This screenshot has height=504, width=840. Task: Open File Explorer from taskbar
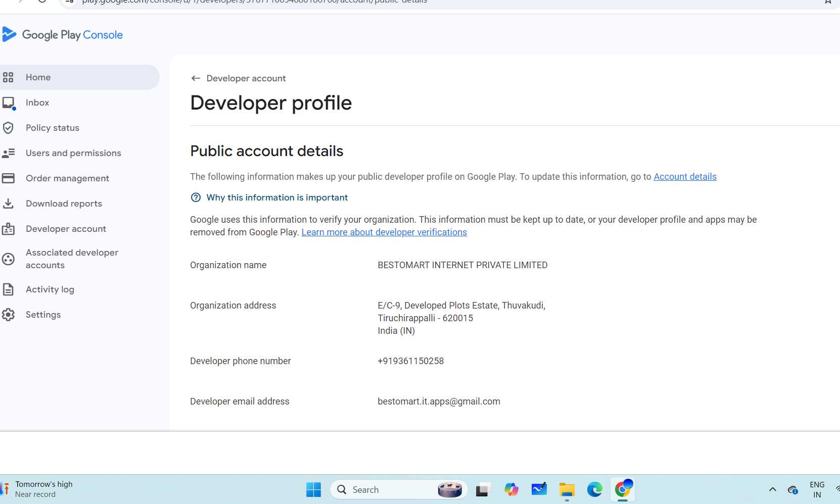pyautogui.click(x=567, y=489)
